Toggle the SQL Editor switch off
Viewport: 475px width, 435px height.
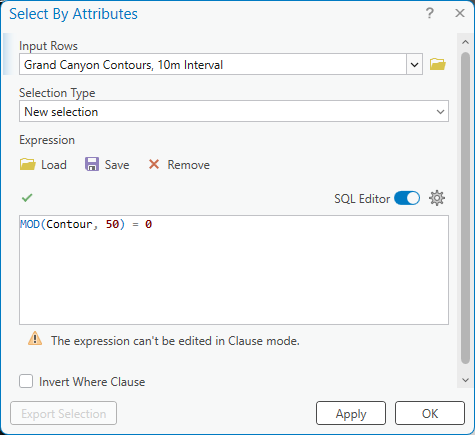click(407, 198)
